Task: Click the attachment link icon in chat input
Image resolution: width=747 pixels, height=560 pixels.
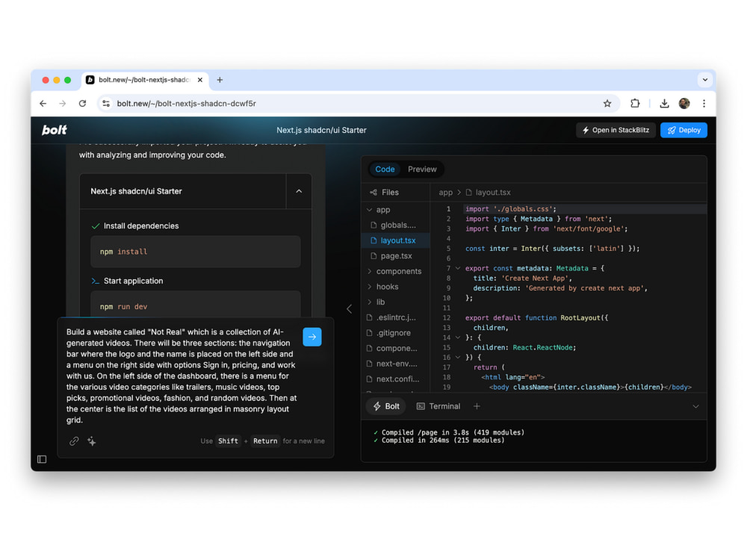Action: click(x=73, y=441)
